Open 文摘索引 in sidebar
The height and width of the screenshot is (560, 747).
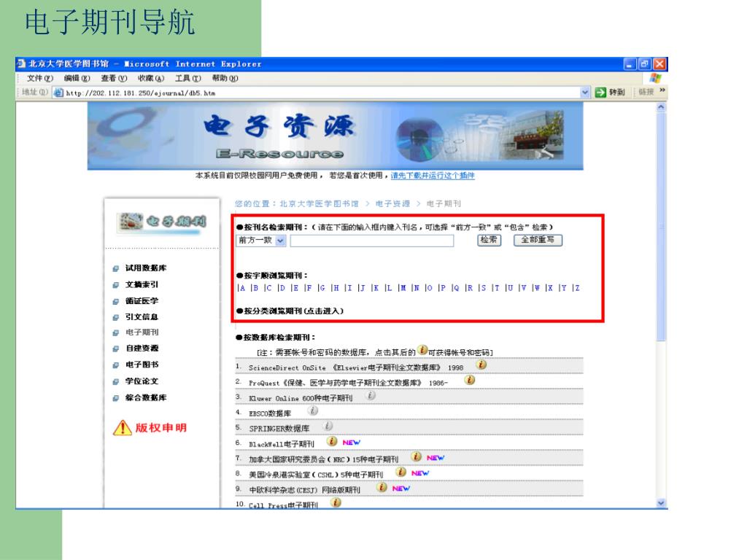[x=142, y=284]
